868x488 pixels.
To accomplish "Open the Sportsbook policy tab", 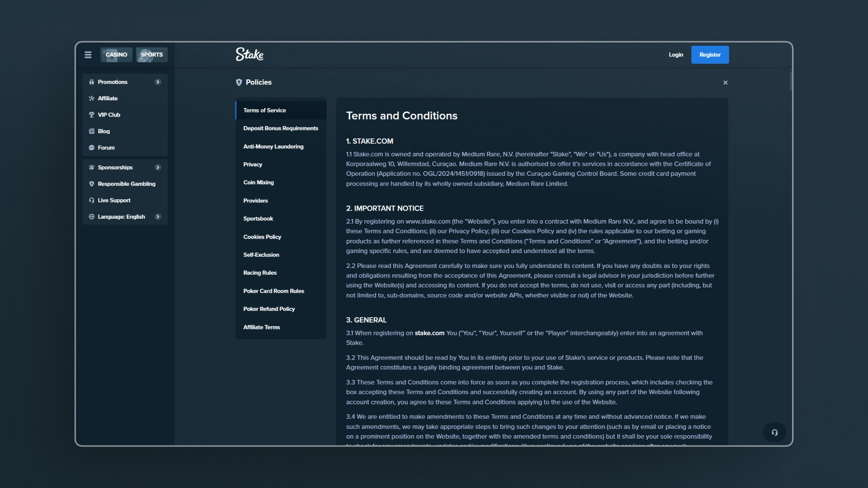I will (281, 219).
